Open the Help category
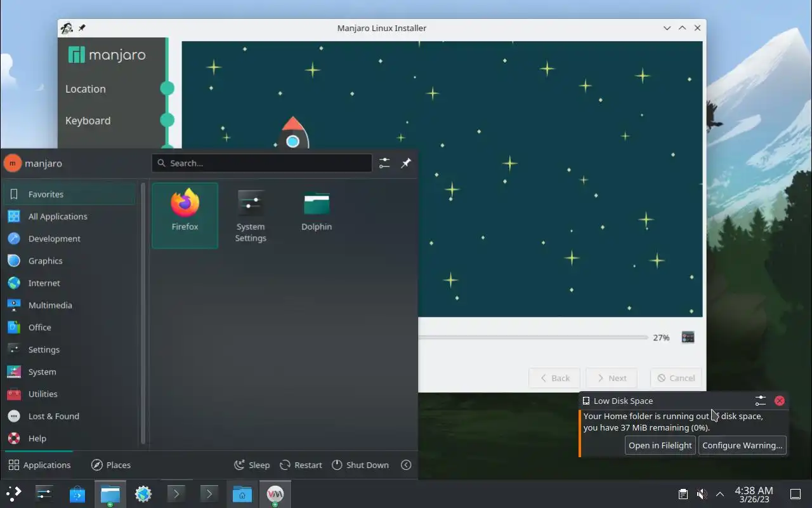812x508 pixels. click(x=70, y=439)
